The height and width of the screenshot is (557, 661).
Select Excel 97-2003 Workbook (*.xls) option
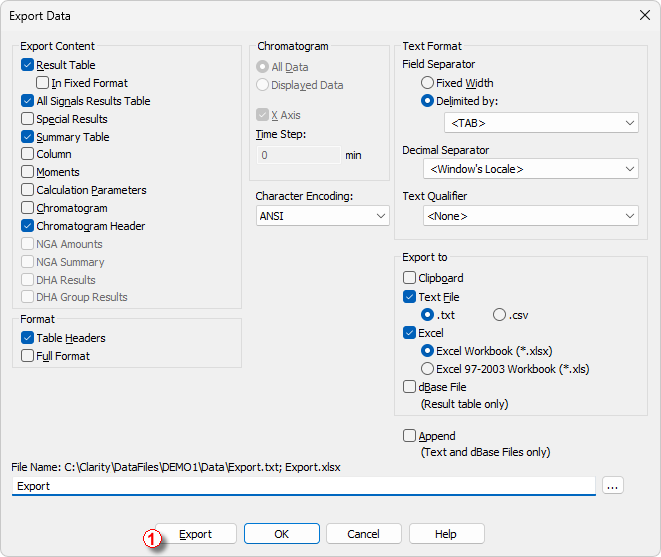pyautogui.click(x=427, y=369)
